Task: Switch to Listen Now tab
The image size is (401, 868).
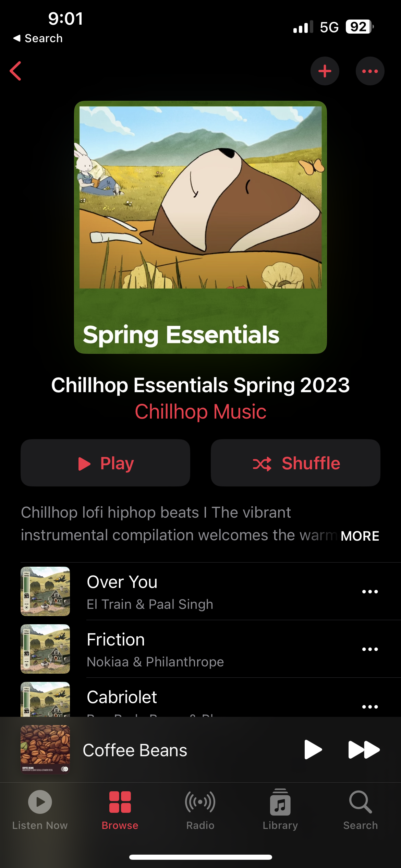Action: click(40, 810)
